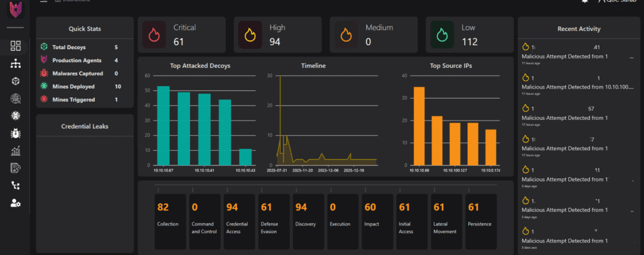Click the red mine icon beside Mines Triggered
This screenshot has width=644, height=255.
pos(43,100)
